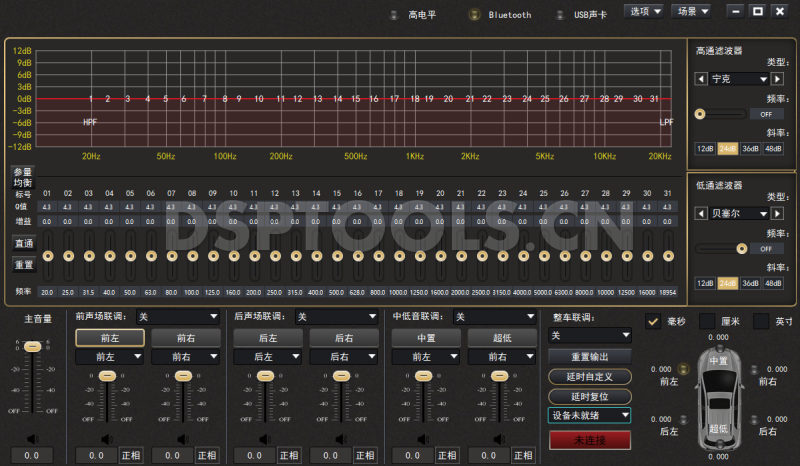Click the red 未连接 connect button
Screen dimensions: 800x466
coord(590,440)
